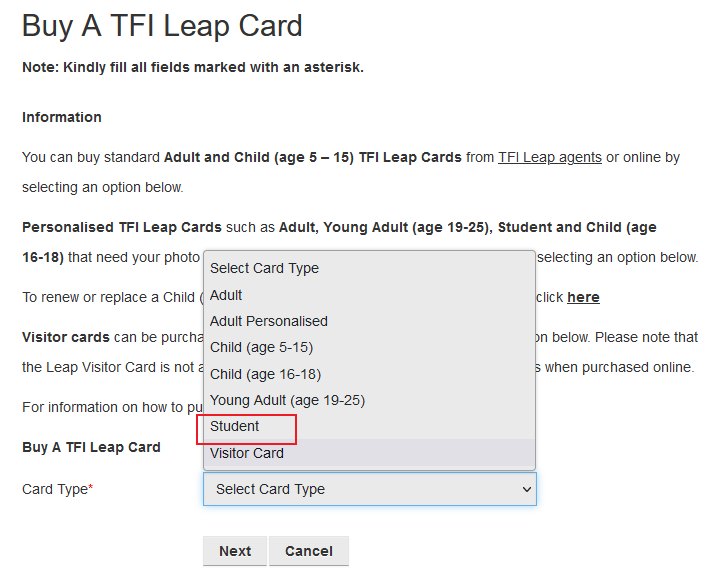Open the TFI Leap agents link
Viewport: 715px width, 572px height.
549,157
